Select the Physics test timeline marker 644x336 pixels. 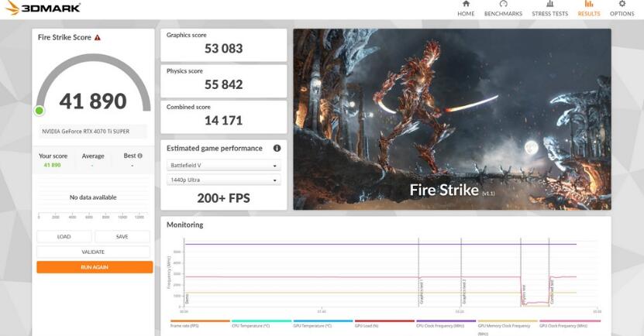(524, 294)
